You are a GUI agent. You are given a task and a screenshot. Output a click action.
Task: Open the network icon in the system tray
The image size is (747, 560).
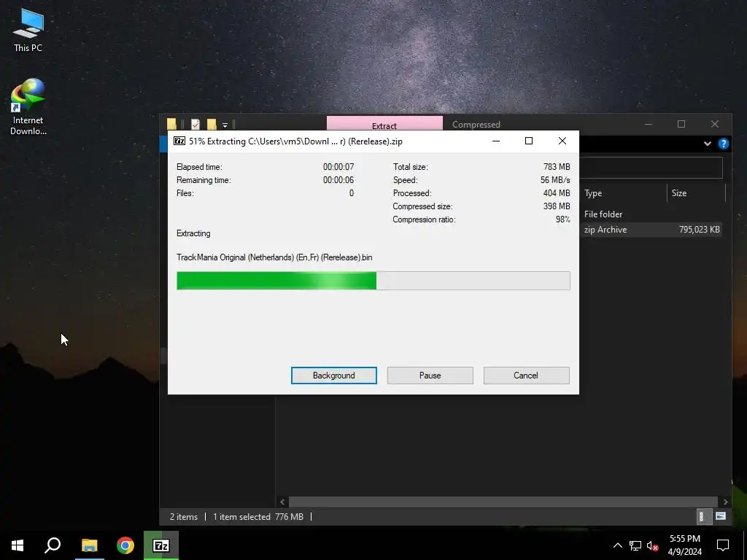(x=635, y=545)
